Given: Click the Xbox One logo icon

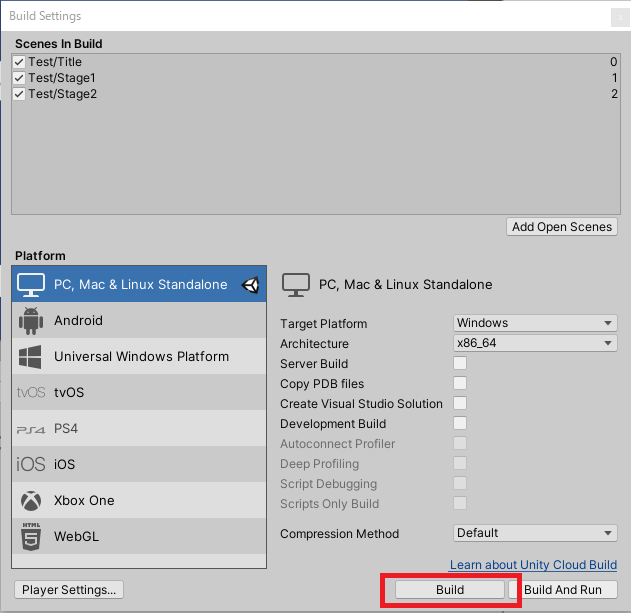Looking at the screenshot, I should (x=31, y=501).
